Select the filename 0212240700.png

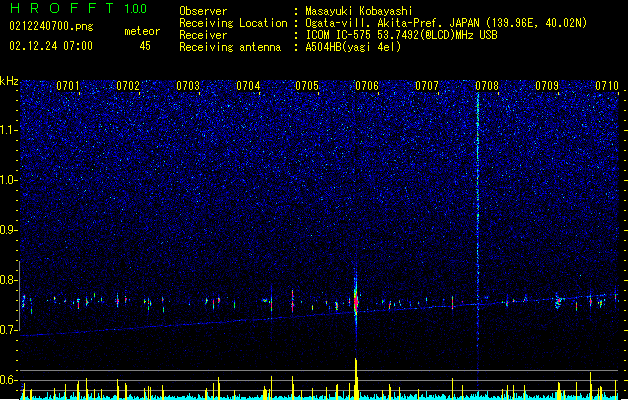(51, 27)
